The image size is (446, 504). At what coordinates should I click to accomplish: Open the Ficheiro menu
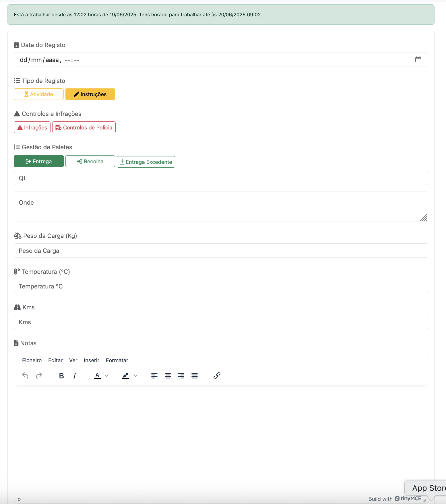(x=32, y=360)
